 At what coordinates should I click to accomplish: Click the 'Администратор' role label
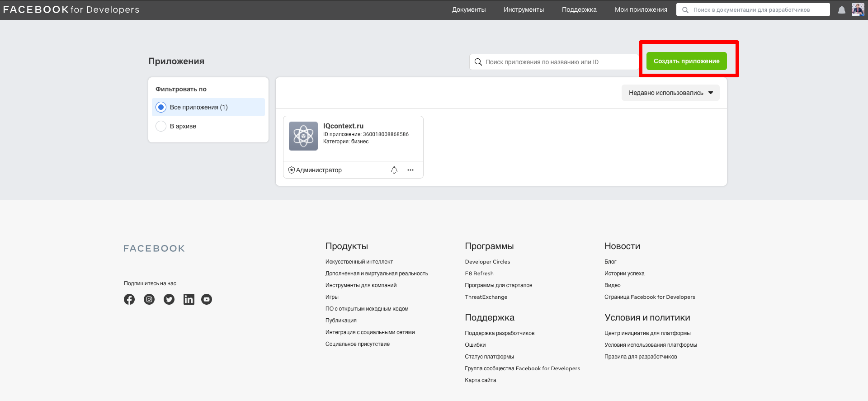pos(319,170)
